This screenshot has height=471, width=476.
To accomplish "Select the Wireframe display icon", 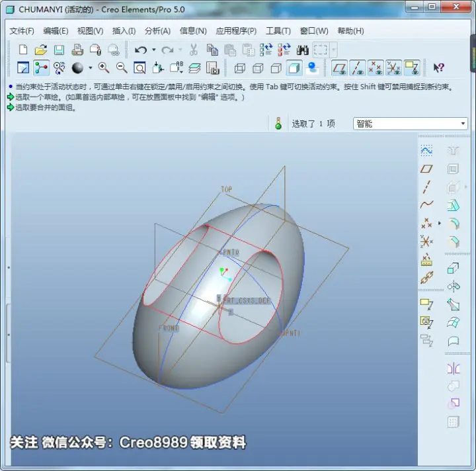I will click(240, 68).
